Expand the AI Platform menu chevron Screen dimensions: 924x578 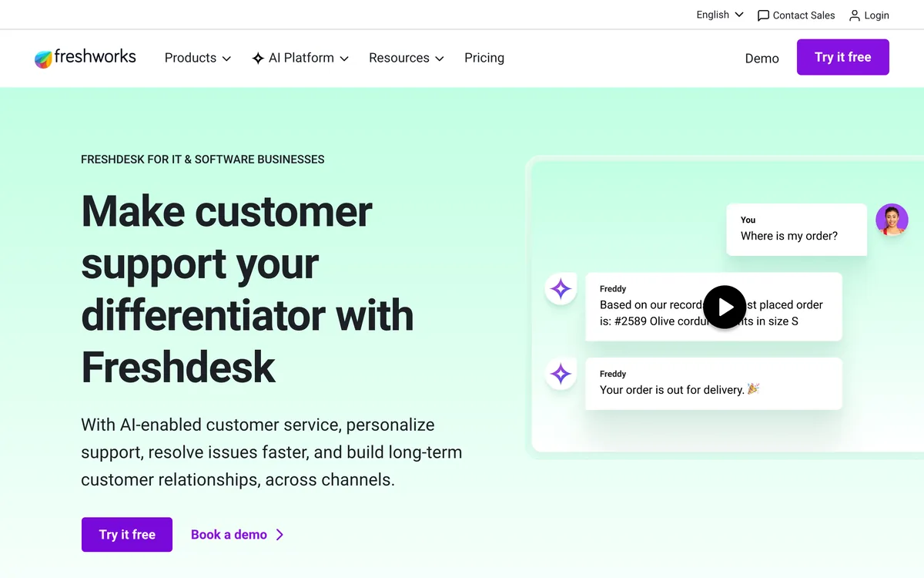[x=344, y=59]
